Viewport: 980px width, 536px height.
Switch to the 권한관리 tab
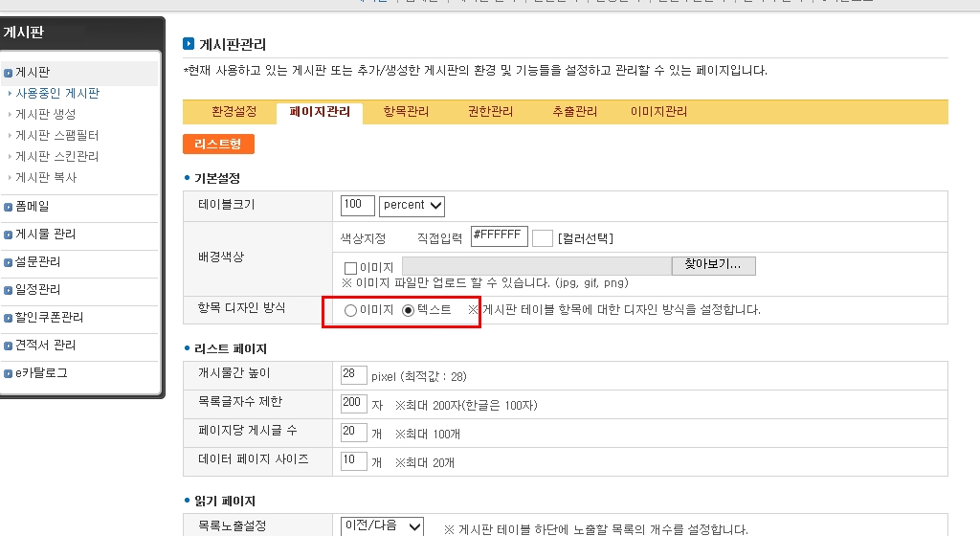(490, 112)
